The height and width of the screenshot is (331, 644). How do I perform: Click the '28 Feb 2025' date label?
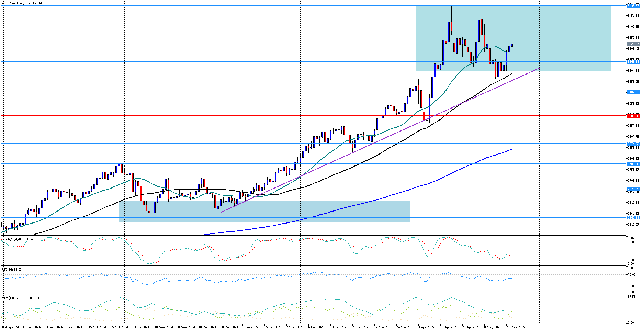coord(361,327)
